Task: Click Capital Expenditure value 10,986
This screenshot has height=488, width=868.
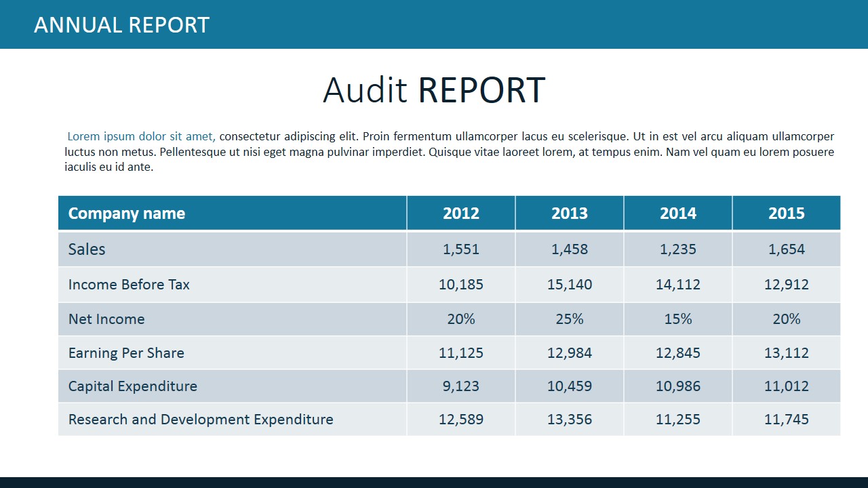Action: click(x=678, y=386)
